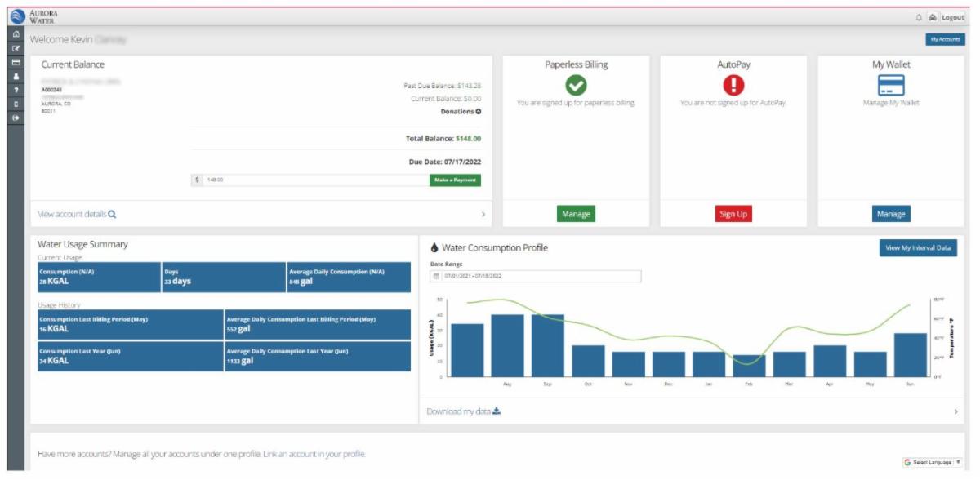Image resolution: width=980 pixels, height=480 pixels.
Task: Click the home icon in the sidebar
Action: [15, 34]
